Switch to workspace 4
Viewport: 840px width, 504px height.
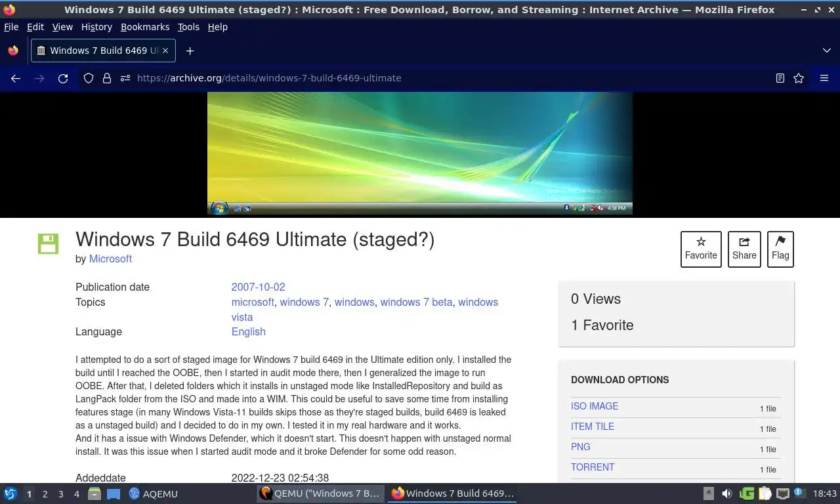[76, 494]
